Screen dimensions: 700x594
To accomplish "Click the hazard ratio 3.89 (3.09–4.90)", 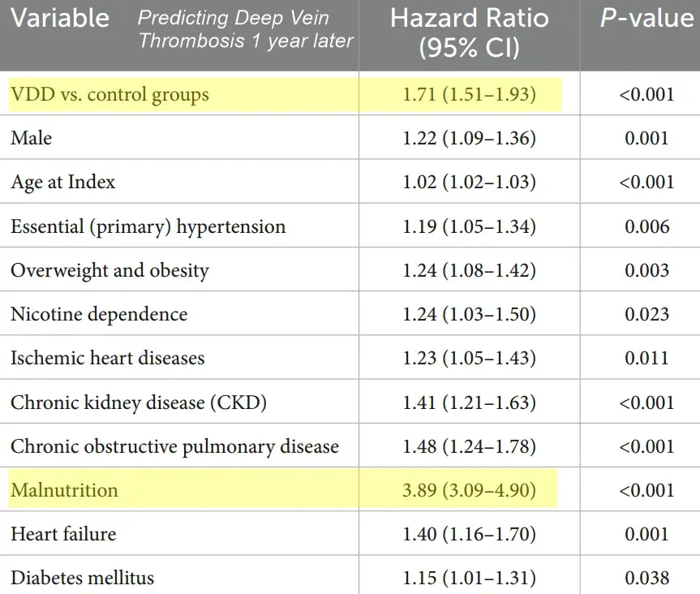I will [x=470, y=490].
